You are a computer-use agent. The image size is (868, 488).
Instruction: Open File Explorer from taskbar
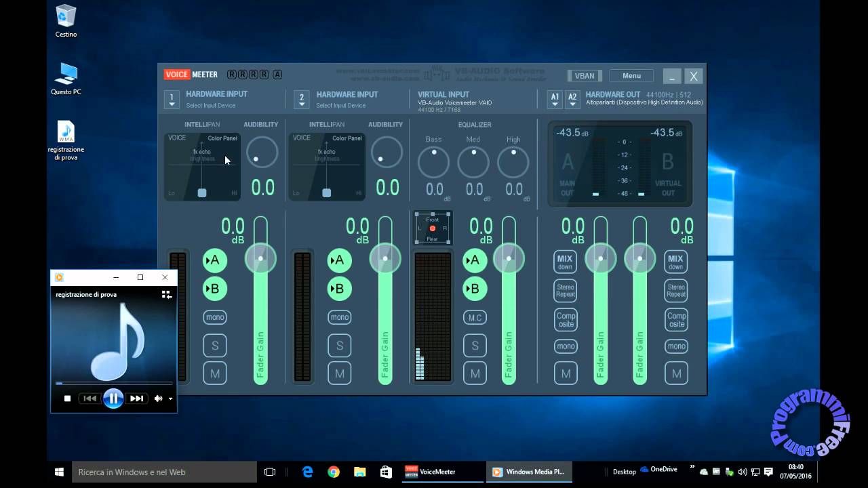[360, 472]
